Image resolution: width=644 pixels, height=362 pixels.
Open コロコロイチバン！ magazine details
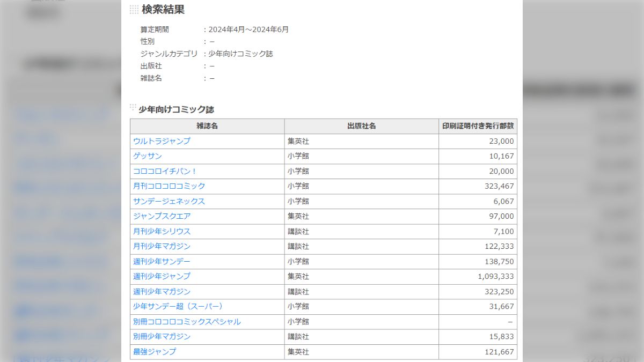[x=165, y=171]
